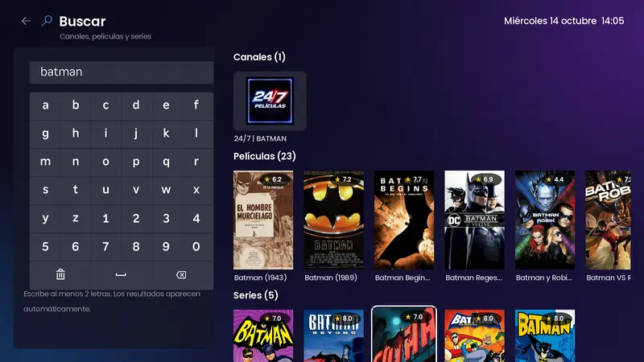Click the search magnifier icon beside Buscar
This screenshot has height=362, width=644.
(47, 21)
